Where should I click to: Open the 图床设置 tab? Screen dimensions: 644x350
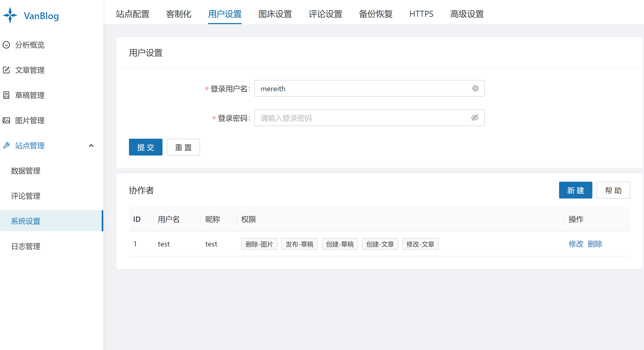click(275, 14)
